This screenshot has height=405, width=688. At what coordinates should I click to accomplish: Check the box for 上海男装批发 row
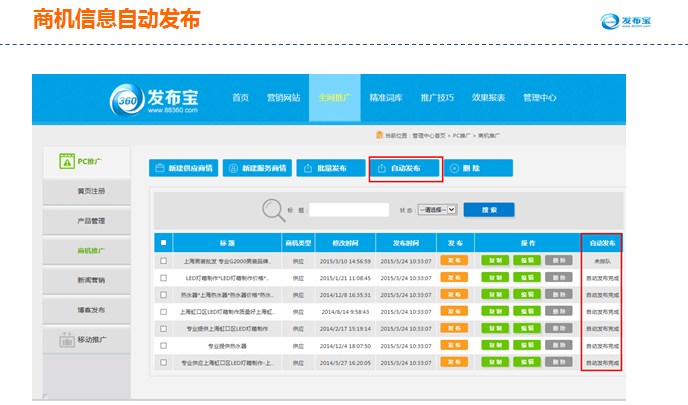(164, 260)
